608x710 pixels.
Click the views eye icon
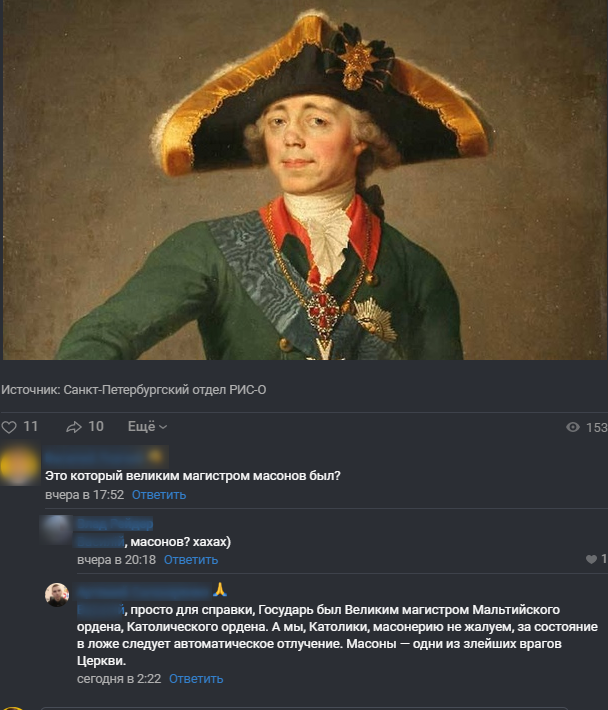click(573, 427)
